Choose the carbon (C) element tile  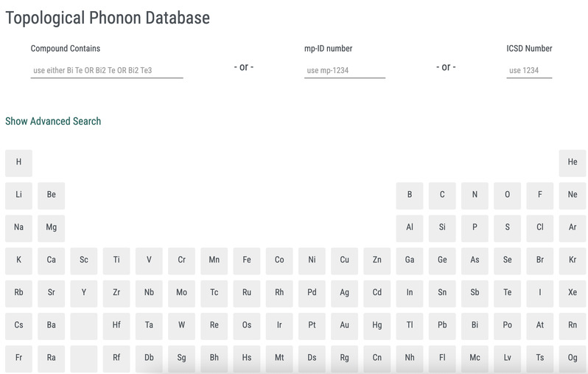(442, 196)
